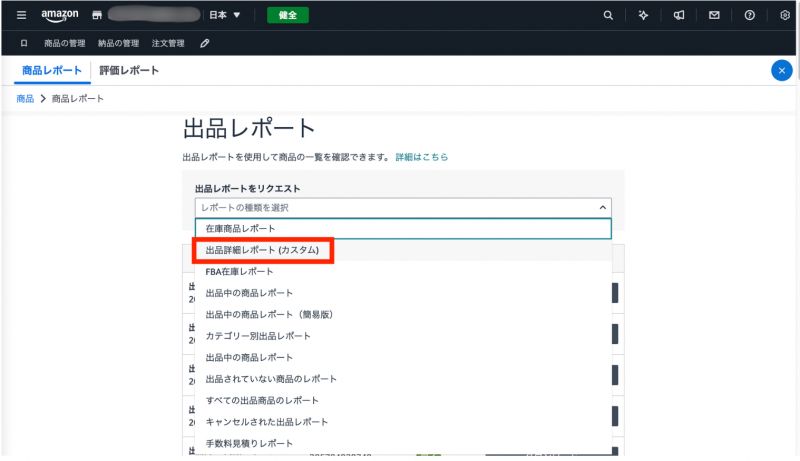This screenshot has height=461, width=800.
Task: Click the green 健全 account health button
Action: 288,15
